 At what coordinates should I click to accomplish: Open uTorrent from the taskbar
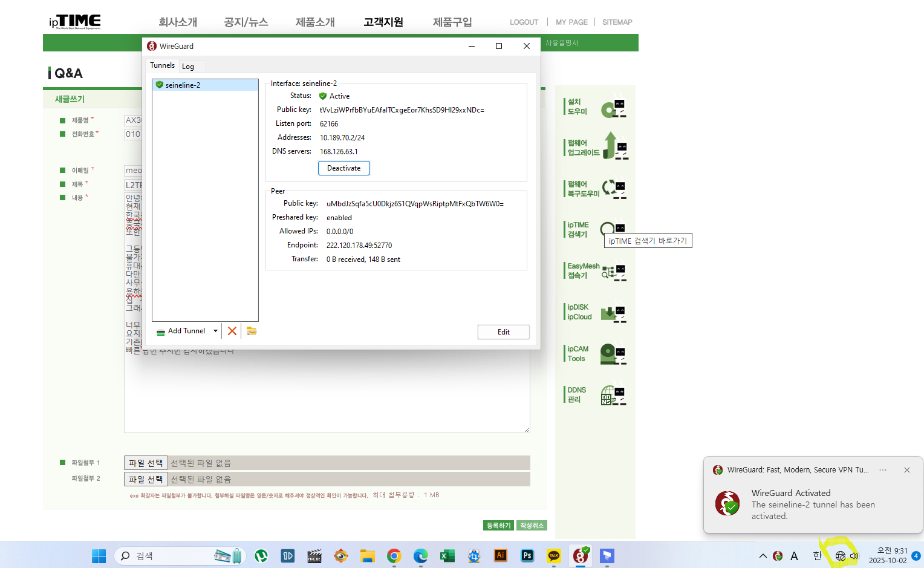(x=261, y=556)
